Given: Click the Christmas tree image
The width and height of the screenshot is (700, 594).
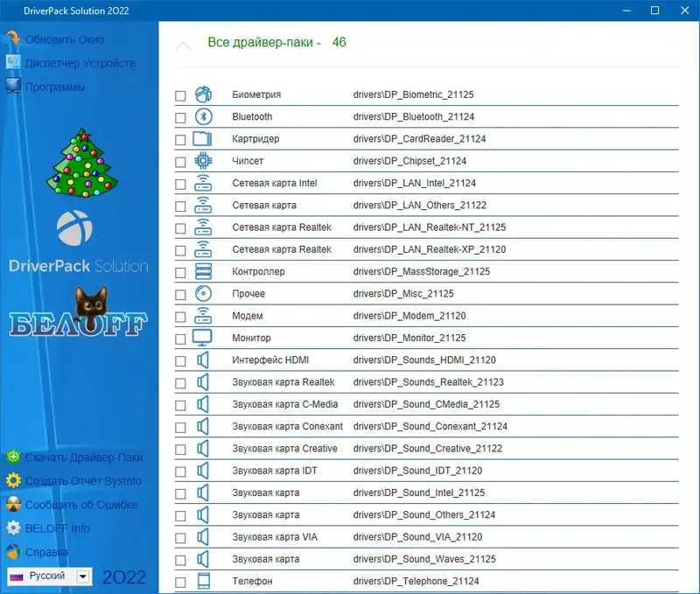Looking at the screenshot, I should tap(81, 163).
